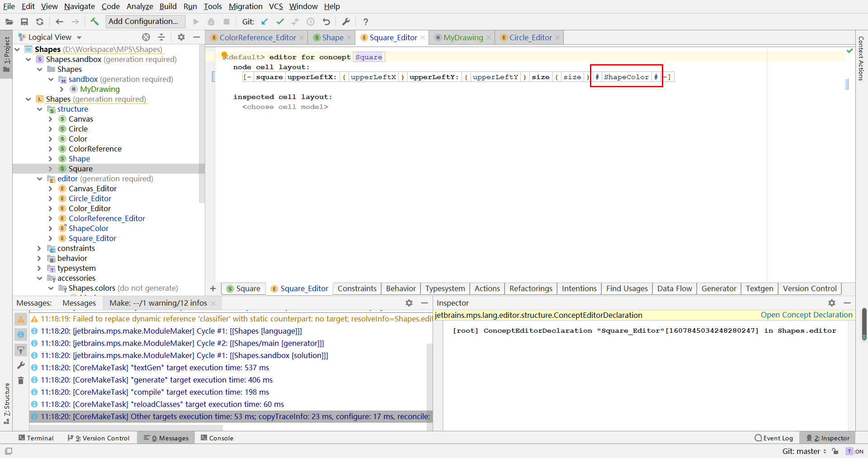The height and width of the screenshot is (458, 868).
Task: Open the Event Log
Action: pyautogui.click(x=774, y=438)
